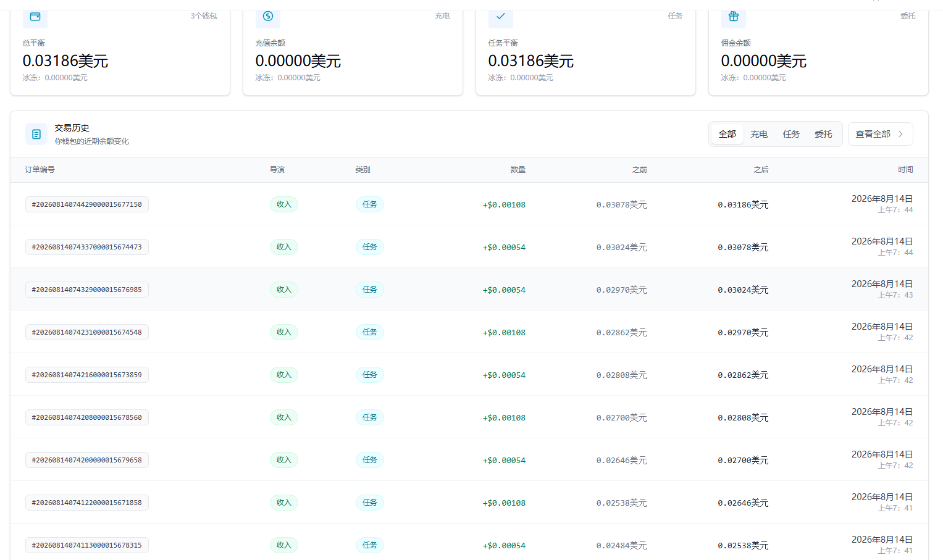
Task: Switch to the 任务 filter tab
Action: (x=791, y=134)
